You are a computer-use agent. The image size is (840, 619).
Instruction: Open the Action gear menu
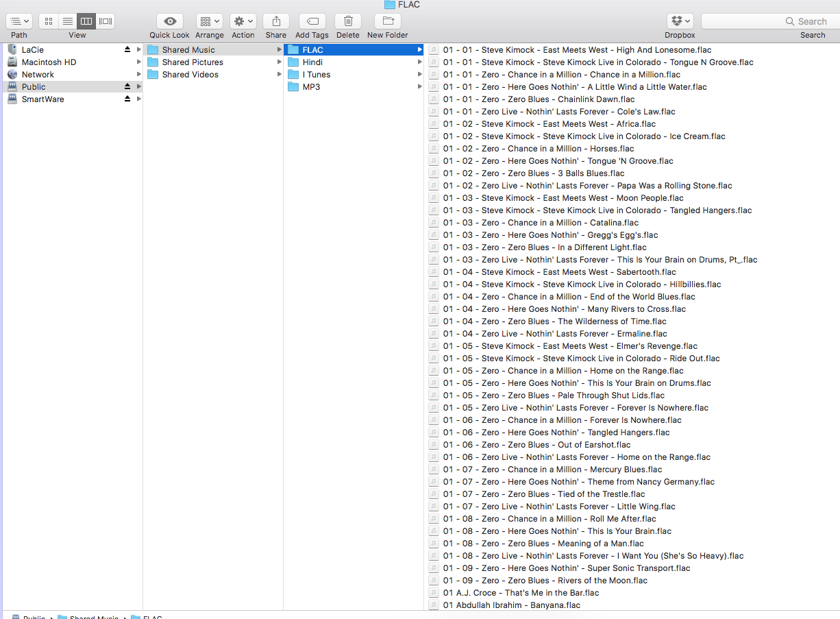(243, 21)
